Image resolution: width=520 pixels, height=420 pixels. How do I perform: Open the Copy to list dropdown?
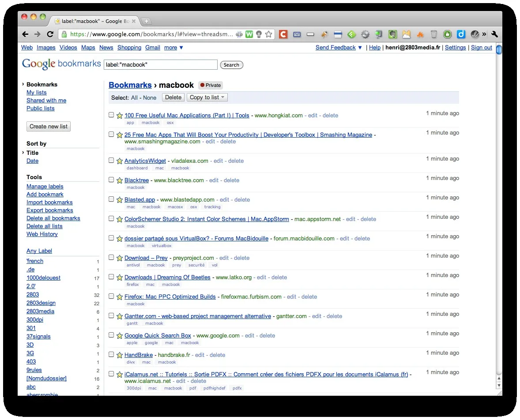click(207, 97)
